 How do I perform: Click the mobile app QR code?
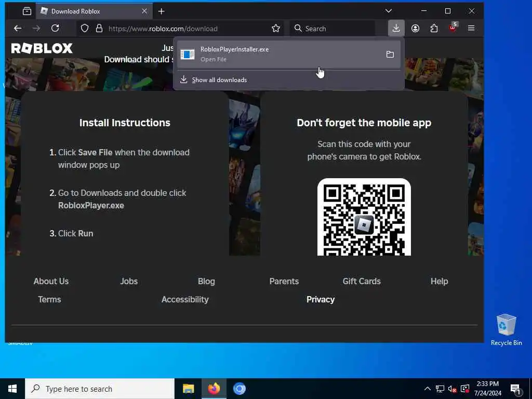click(x=364, y=217)
